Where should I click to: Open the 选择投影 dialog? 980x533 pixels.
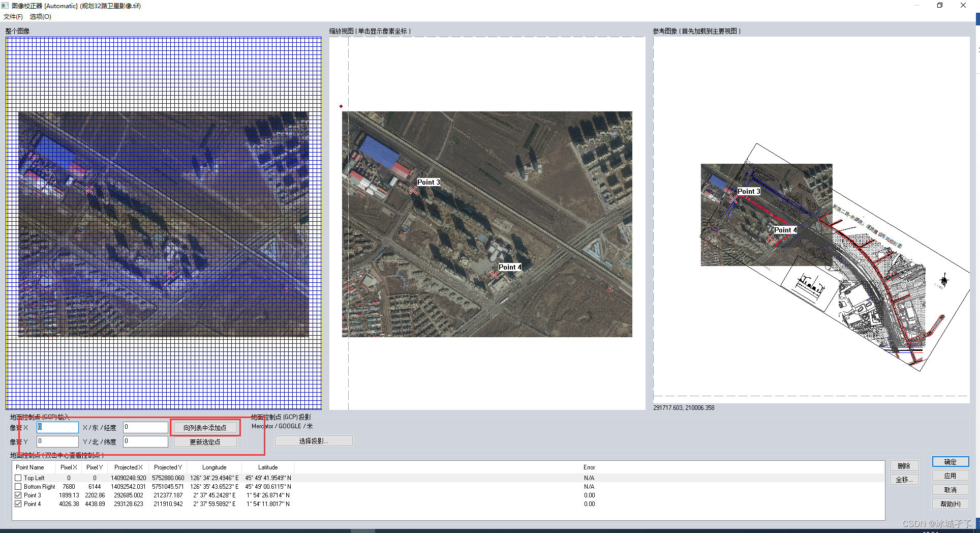[314, 440]
